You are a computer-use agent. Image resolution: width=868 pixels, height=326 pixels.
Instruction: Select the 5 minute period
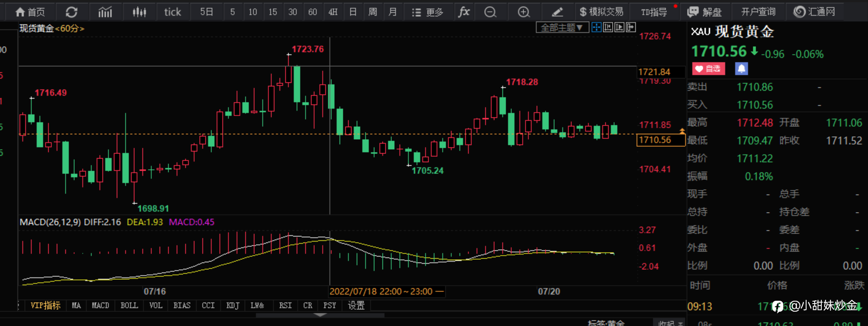(x=232, y=12)
